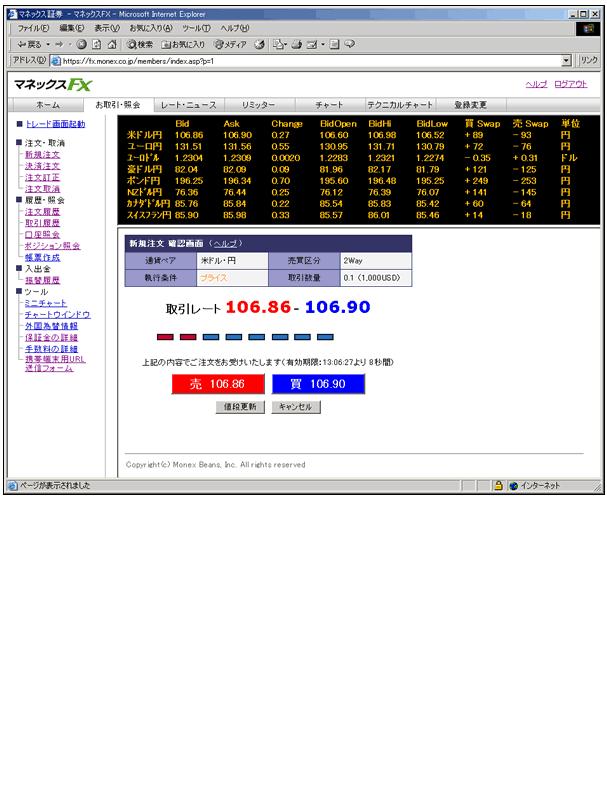Screen dimensions: 607x800
Task: Open the 帳票作成 sidebar link
Action: [42, 258]
